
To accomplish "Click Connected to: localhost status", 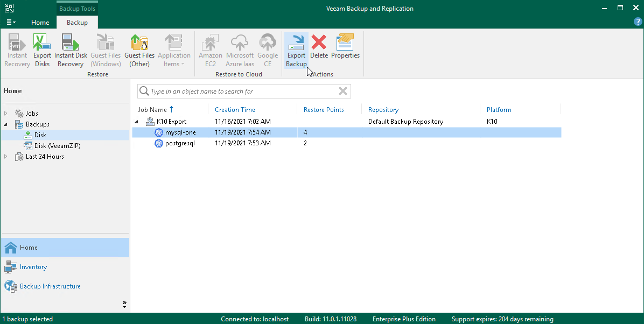I will (x=255, y=319).
